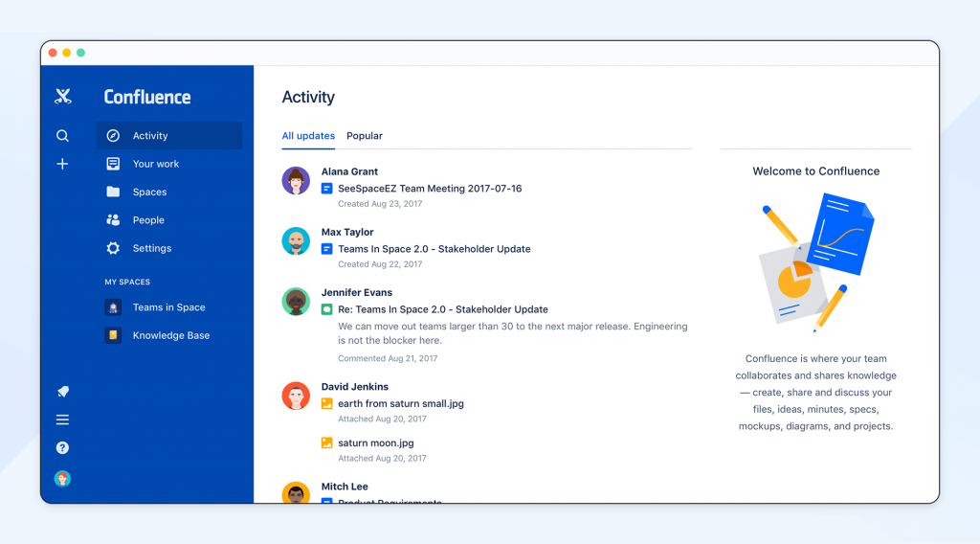Open the Teams in Space space

click(x=169, y=307)
